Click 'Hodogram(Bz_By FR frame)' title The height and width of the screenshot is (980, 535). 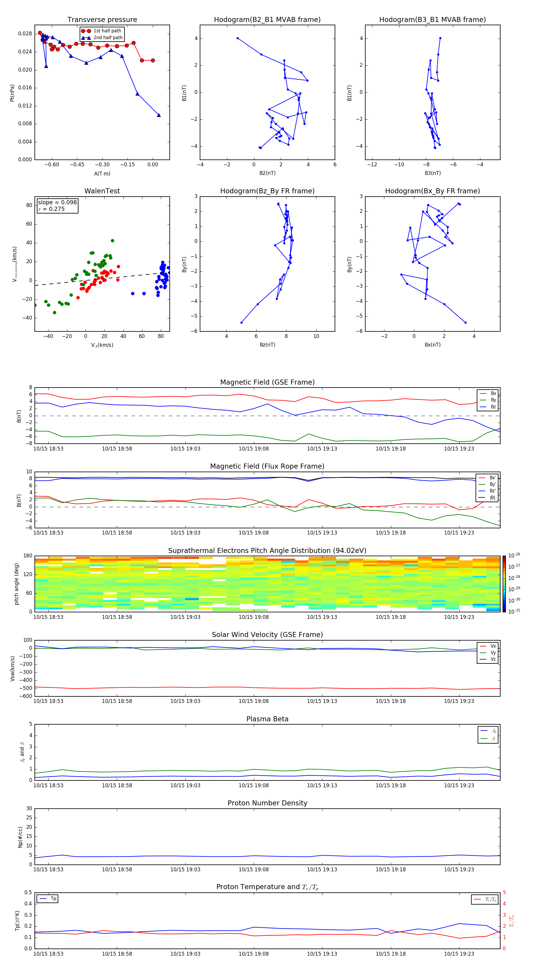tap(267, 191)
